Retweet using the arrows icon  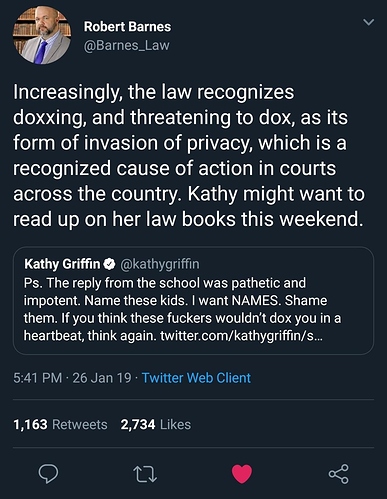pos(145,474)
